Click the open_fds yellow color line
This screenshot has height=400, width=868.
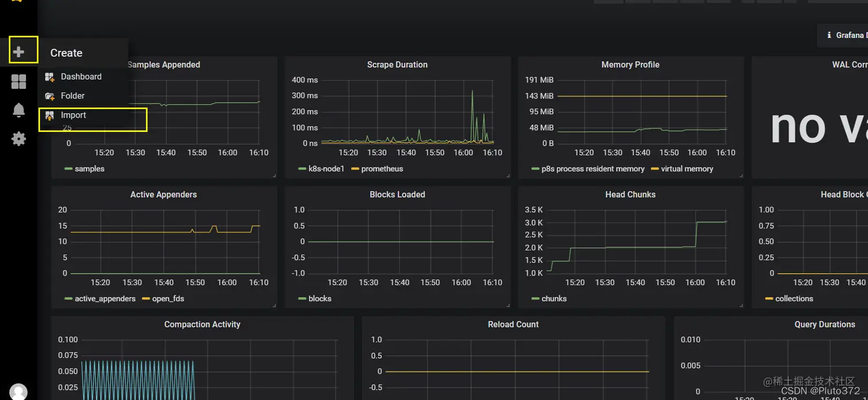[x=146, y=298]
